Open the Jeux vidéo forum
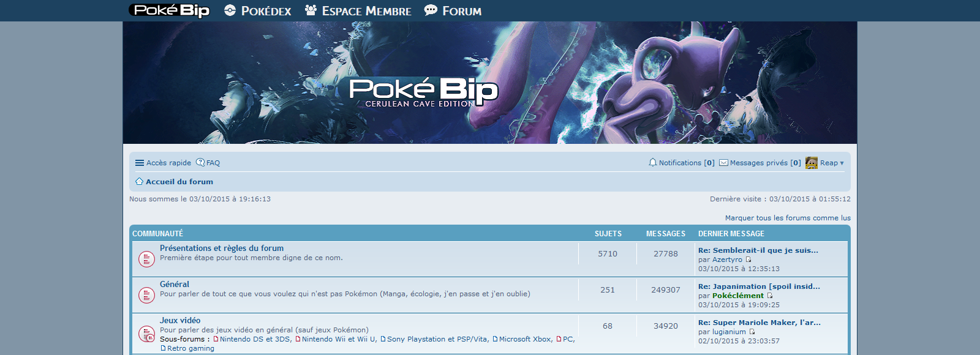The width and height of the screenshot is (980, 355). pyautogui.click(x=180, y=320)
